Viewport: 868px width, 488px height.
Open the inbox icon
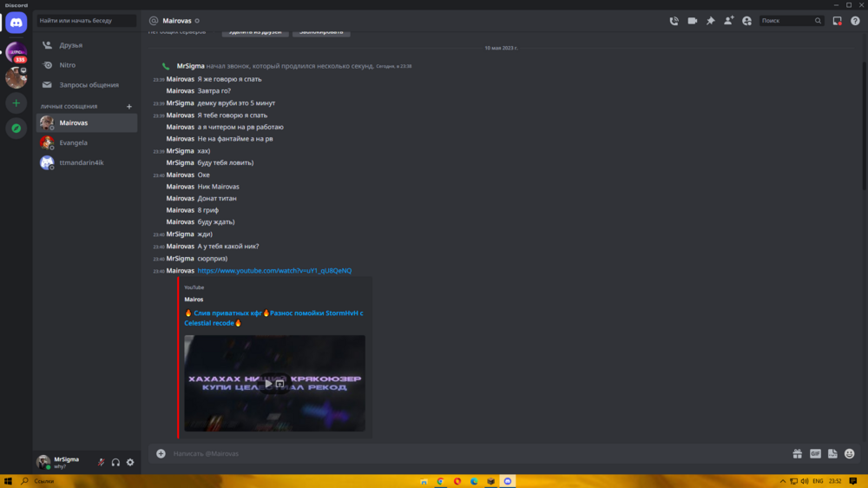[837, 21]
